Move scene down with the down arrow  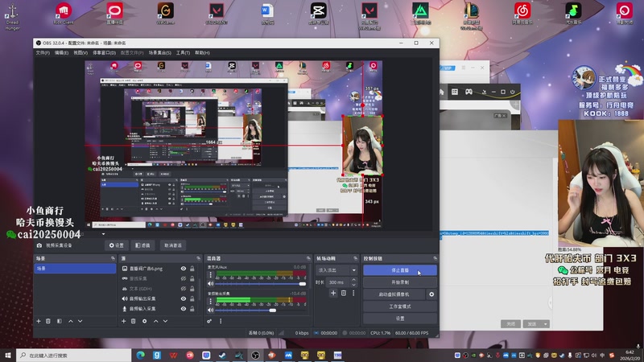(80, 321)
